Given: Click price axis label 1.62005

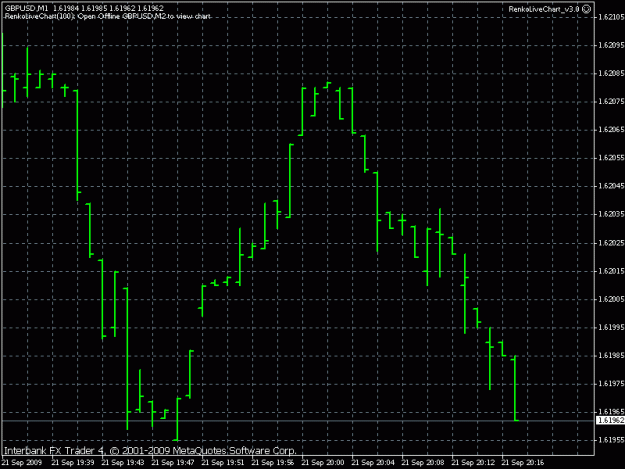Looking at the screenshot, I should point(611,299).
